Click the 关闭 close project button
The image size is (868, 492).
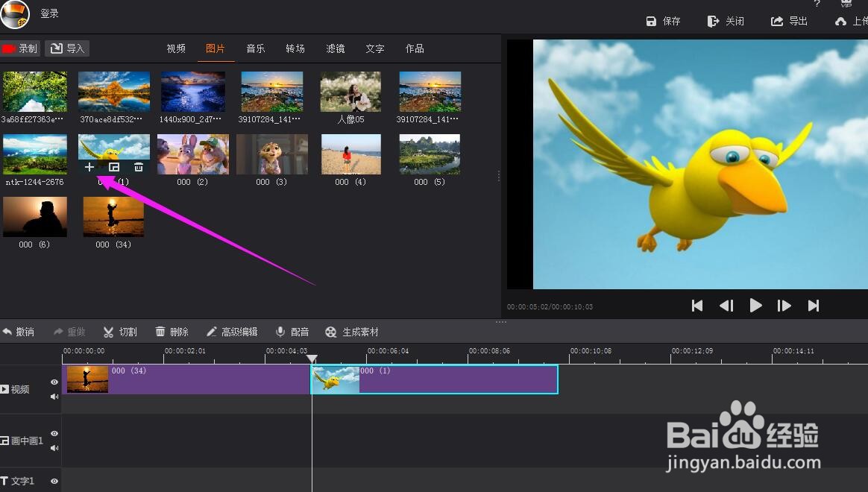tap(726, 21)
